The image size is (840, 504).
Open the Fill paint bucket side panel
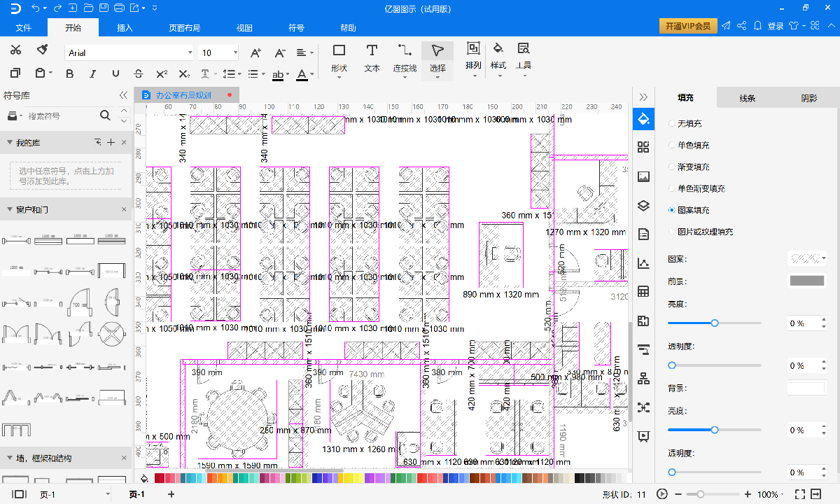643,118
